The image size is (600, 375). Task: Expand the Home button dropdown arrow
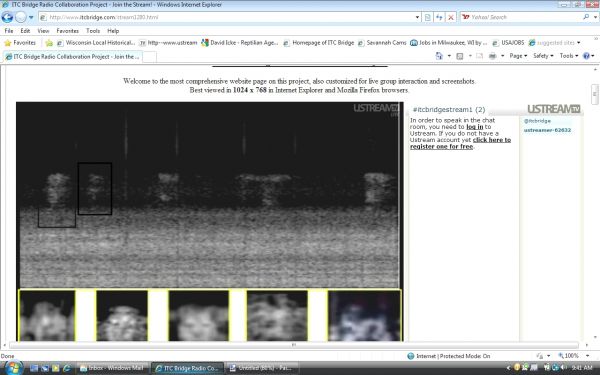pos(449,56)
